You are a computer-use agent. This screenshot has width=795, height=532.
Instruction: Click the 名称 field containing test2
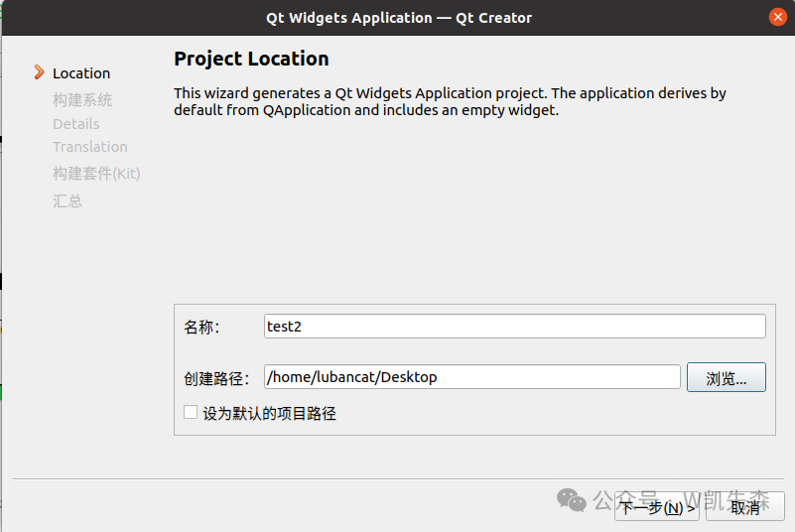point(515,327)
